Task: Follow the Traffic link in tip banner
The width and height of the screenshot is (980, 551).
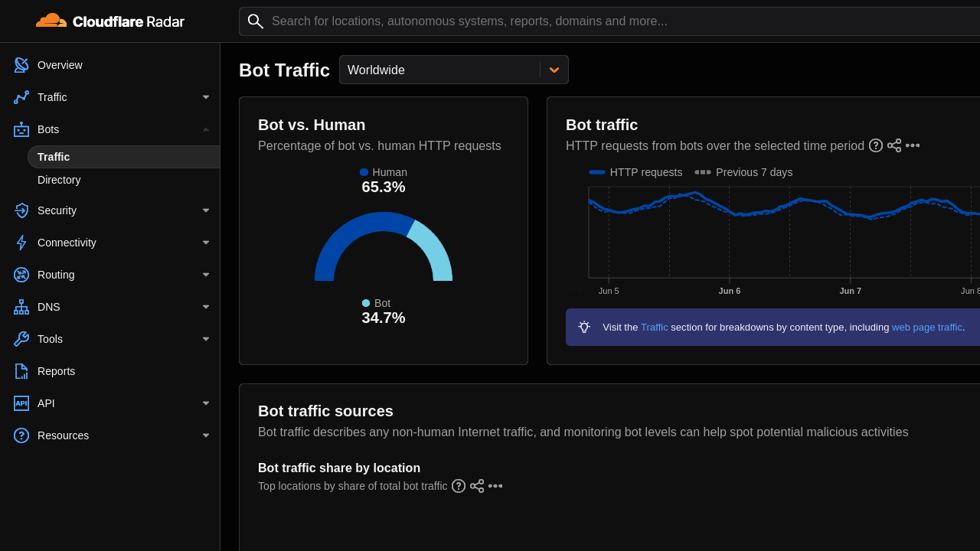Action: [655, 327]
